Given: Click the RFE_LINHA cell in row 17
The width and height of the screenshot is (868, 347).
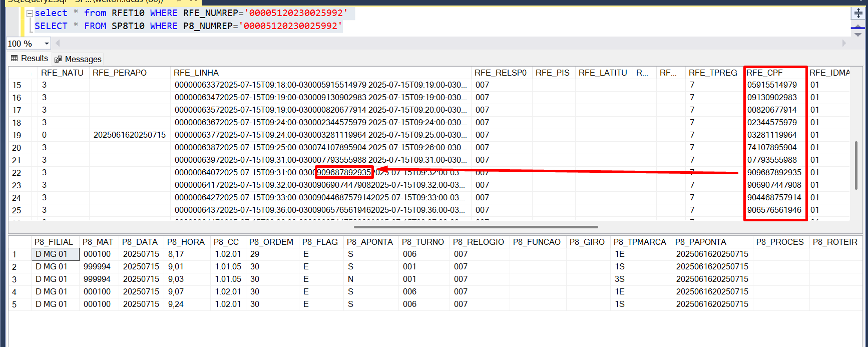Looking at the screenshot, I should pyautogui.click(x=320, y=110).
